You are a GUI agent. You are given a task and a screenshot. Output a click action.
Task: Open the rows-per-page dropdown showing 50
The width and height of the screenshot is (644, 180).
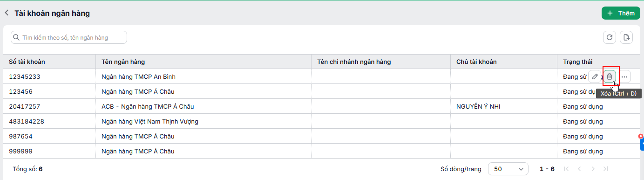[508, 169]
